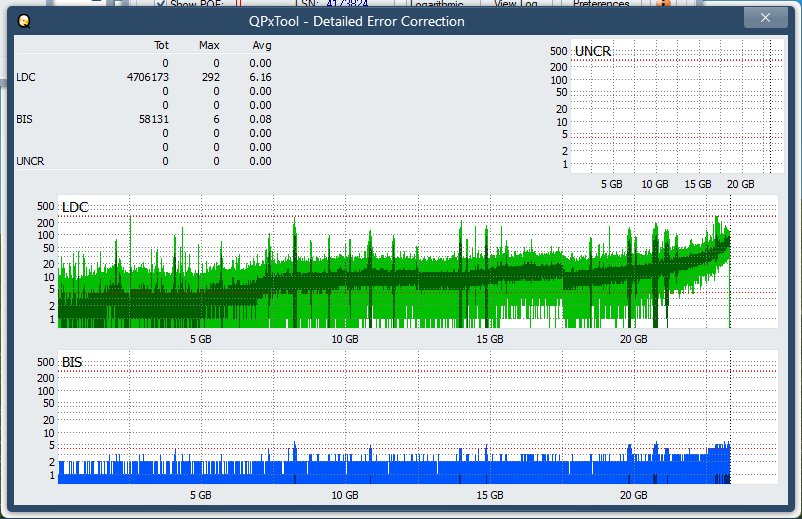The width and height of the screenshot is (802, 519).
Task: Select the LDC total value 4706173
Action: click(x=148, y=77)
